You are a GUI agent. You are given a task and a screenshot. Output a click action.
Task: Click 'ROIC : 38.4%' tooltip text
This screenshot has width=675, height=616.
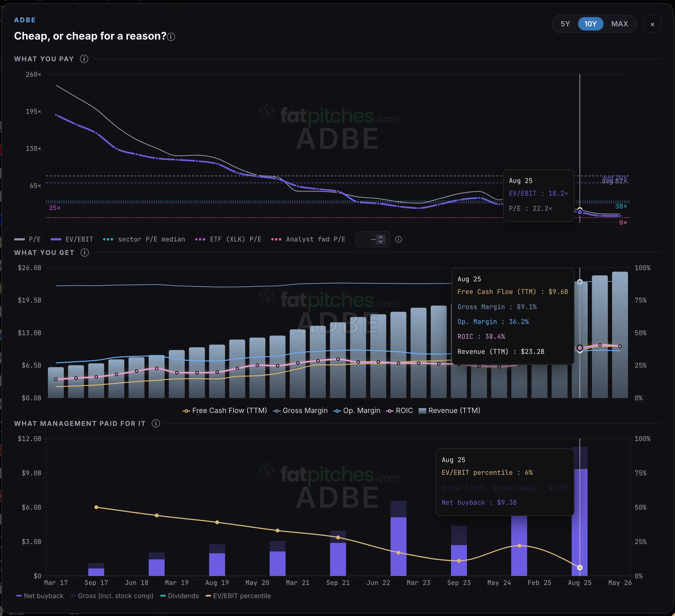[481, 337]
